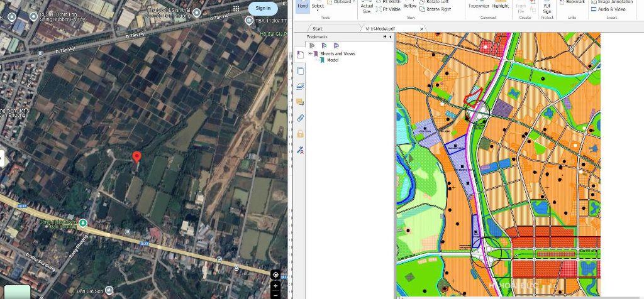Viewport: 644px width, 299px height.
Task: Insert an Image Annotation
Action: click(x=613, y=2)
